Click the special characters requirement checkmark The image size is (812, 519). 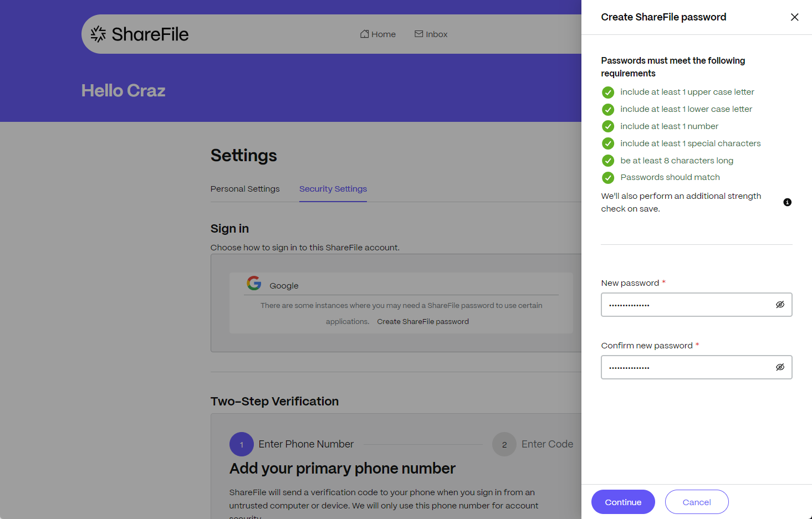pos(608,144)
